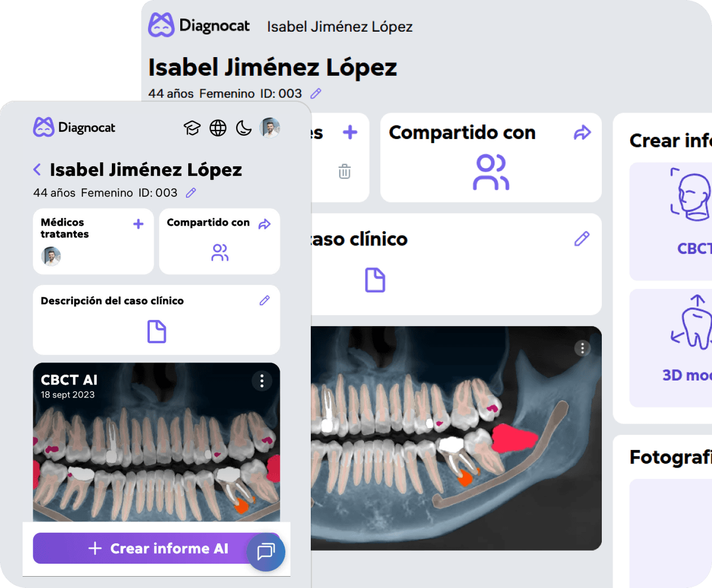Open the globe language selector
This screenshot has width=712, height=588.
[x=218, y=128]
